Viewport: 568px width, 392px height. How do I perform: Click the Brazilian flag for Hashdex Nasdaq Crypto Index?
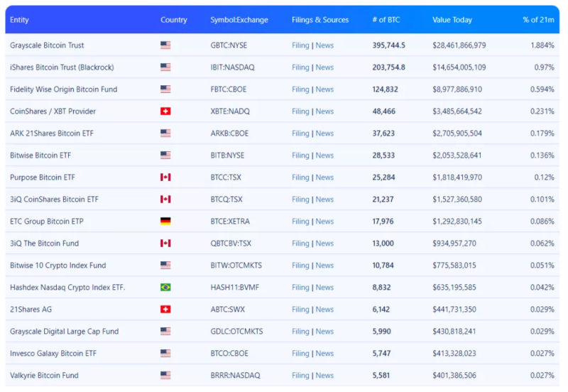coord(165,288)
